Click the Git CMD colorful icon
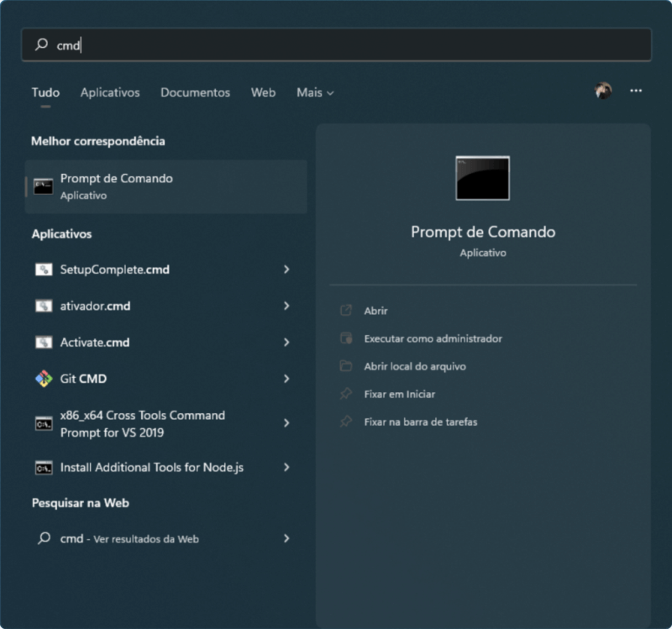The height and width of the screenshot is (629, 672). (44, 379)
